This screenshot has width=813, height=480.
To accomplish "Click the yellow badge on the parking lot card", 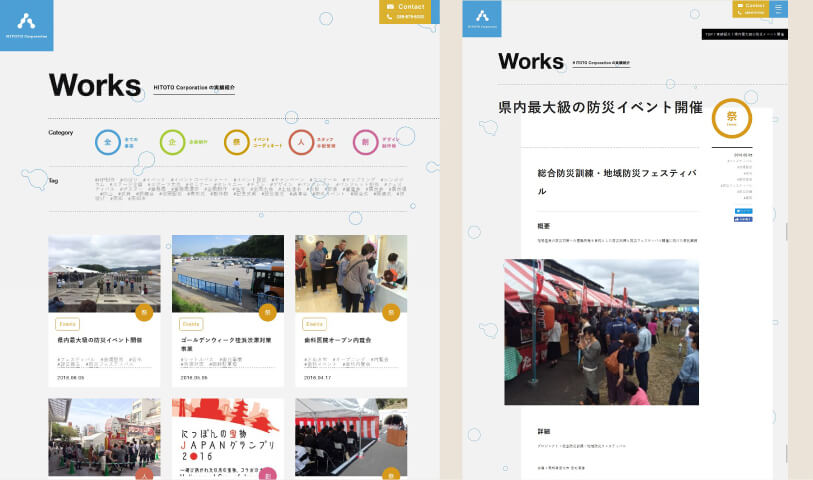I will point(268,313).
